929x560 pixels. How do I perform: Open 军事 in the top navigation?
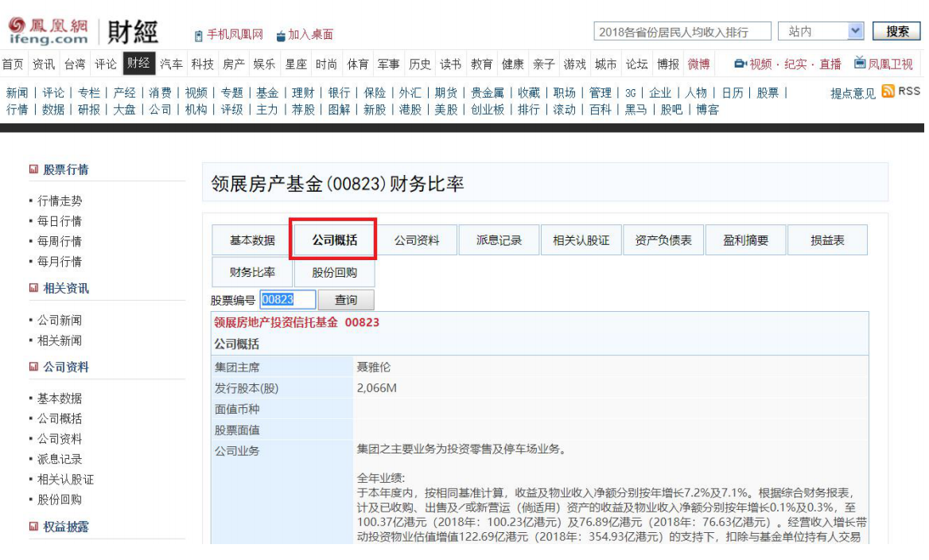click(x=389, y=64)
